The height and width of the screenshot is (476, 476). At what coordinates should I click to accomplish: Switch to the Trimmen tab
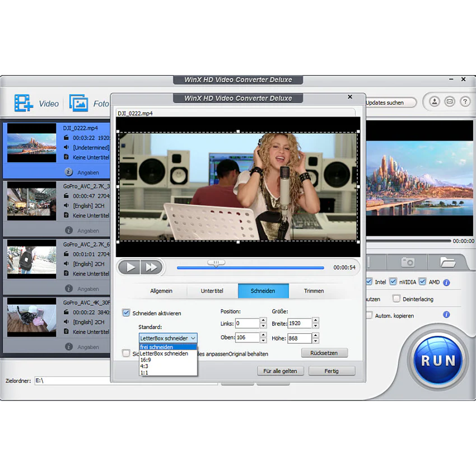coord(314,291)
